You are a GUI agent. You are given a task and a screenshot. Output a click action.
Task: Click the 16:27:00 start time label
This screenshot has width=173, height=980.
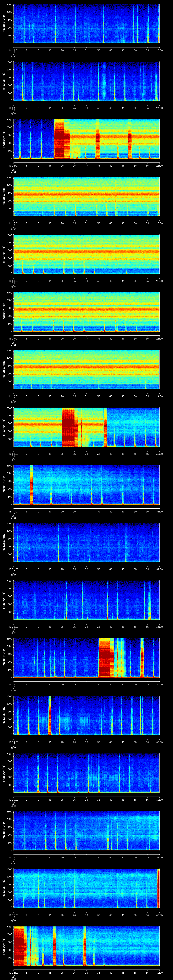pos(13,339)
